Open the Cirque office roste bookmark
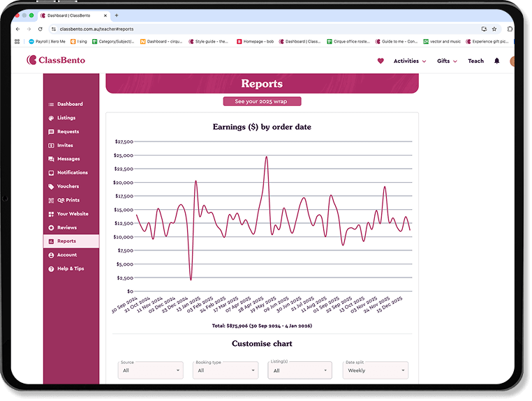Viewport: 532px width, 401px height. click(x=348, y=41)
